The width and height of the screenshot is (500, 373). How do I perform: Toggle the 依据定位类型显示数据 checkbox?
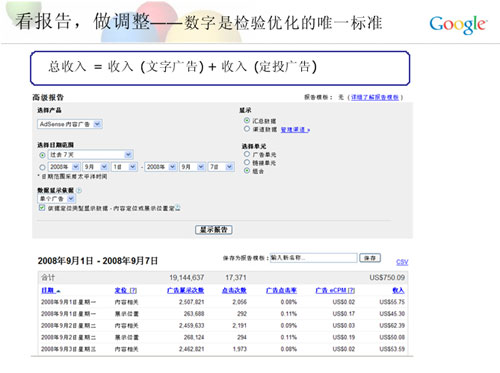coord(42,208)
